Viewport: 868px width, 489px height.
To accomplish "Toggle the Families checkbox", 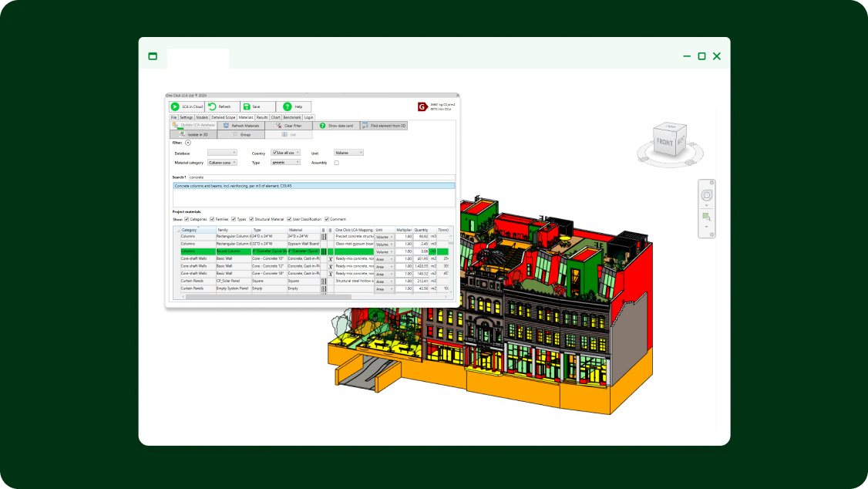I will (x=212, y=219).
